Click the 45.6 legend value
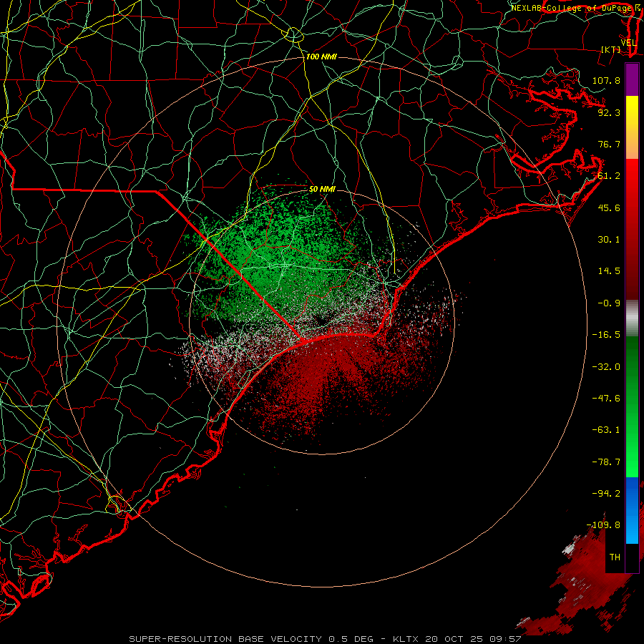644x644 pixels. pyautogui.click(x=609, y=208)
